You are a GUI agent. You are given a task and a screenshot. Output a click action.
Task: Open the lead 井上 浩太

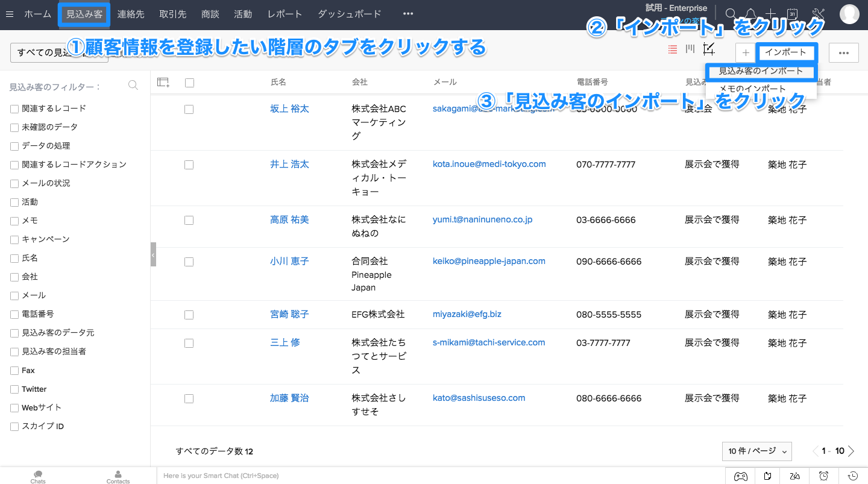click(x=289, y=164)
